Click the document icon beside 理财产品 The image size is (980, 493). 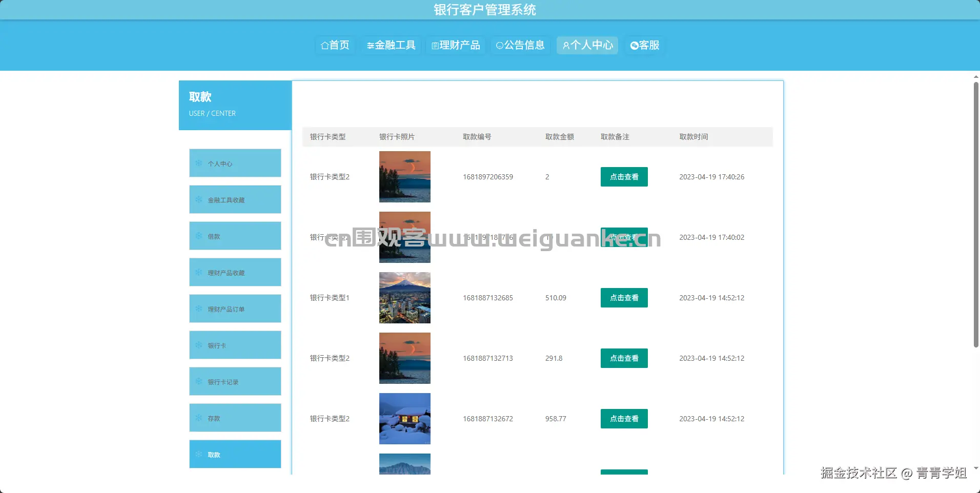click(x=435, y=46)
